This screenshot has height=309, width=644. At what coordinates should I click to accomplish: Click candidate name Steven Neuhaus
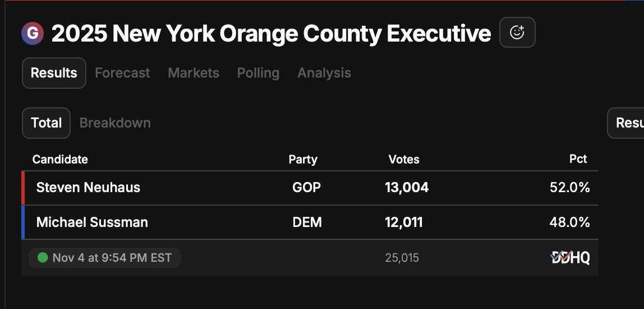[88, 188]
